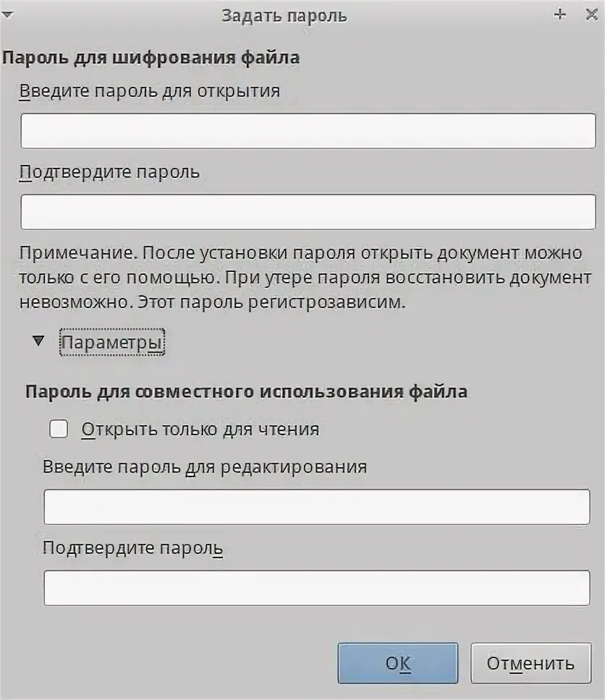The width and height of the screenshot is (605, 700).
Task: Click the Пароль для совместного использования файла heading
Action: [x=246, y=391]
